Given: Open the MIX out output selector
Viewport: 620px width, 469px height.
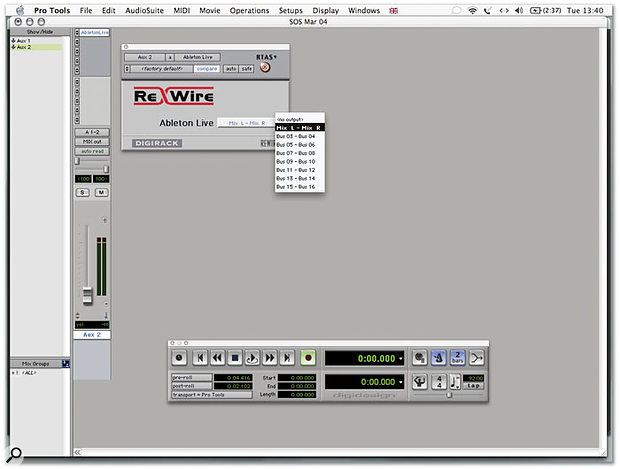Looking at the screenshot, I should pos(92,142).
